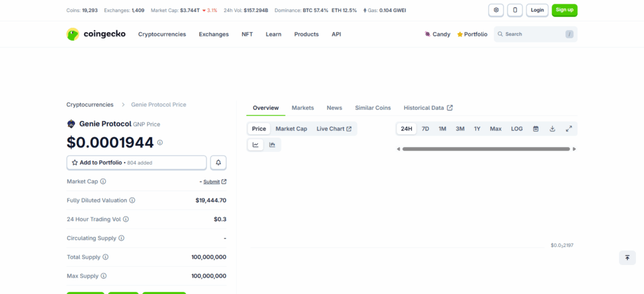
Task: Click the Search input field
Action: (x=531, y=35)
